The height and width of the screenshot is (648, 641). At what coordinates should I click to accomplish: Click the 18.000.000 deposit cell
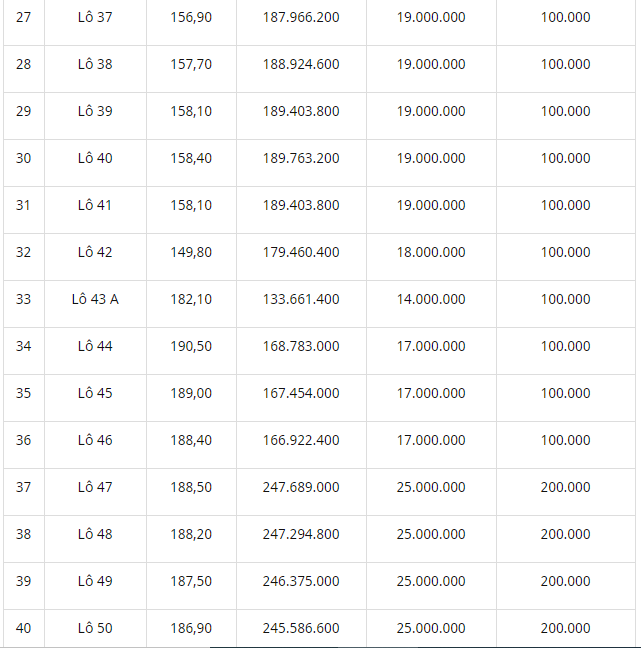click(x=431, y=253)
